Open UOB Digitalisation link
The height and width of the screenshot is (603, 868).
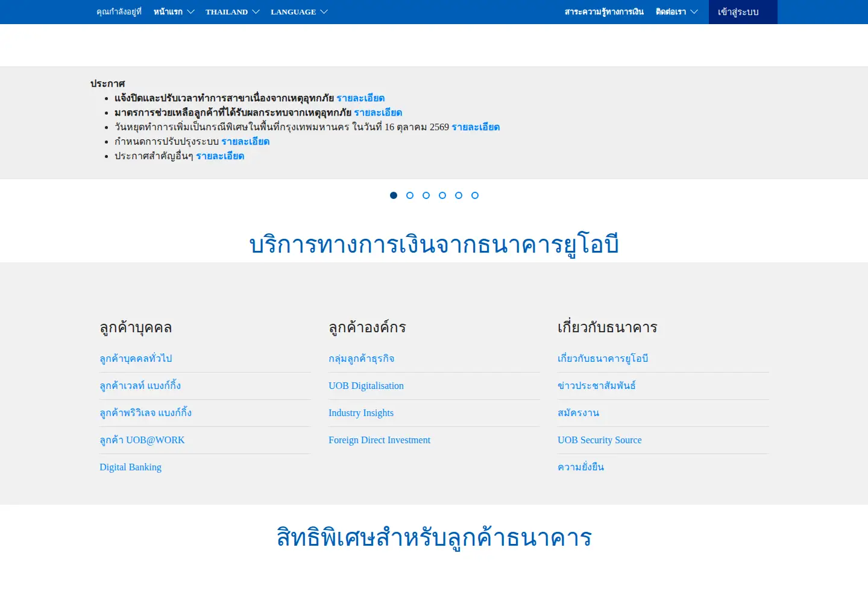pos(366,386)
